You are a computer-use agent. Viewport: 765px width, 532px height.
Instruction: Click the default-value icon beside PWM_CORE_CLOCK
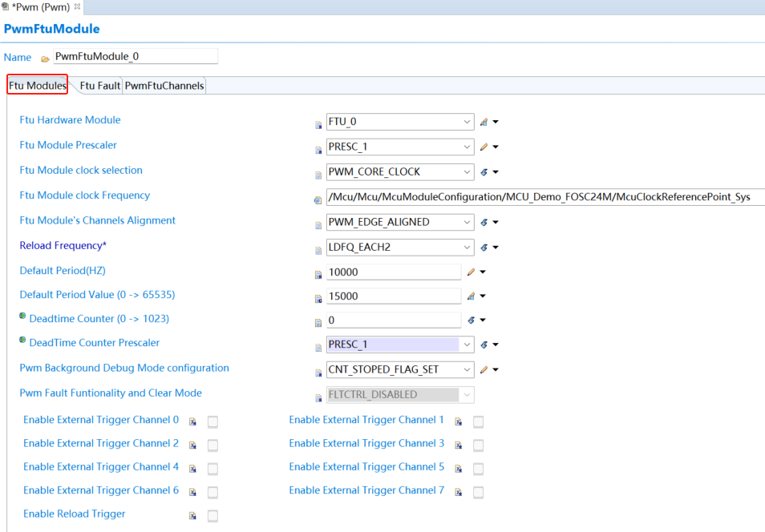point(484,172)
